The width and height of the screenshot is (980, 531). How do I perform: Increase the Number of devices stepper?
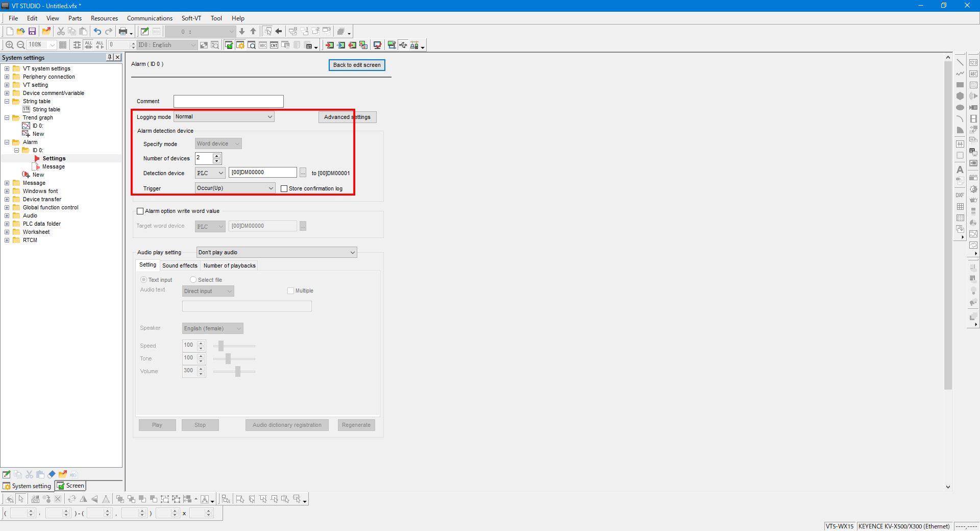click(217, 156)
